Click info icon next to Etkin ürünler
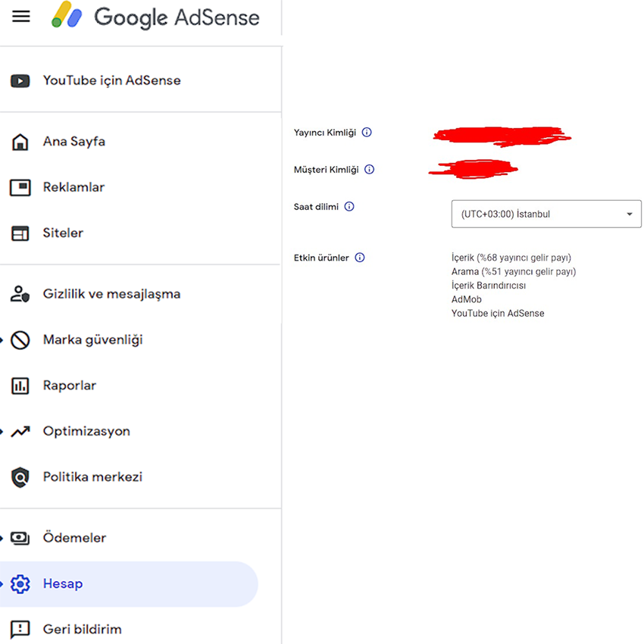The height and width of the screenshot is (644, 644). (360, 258)
